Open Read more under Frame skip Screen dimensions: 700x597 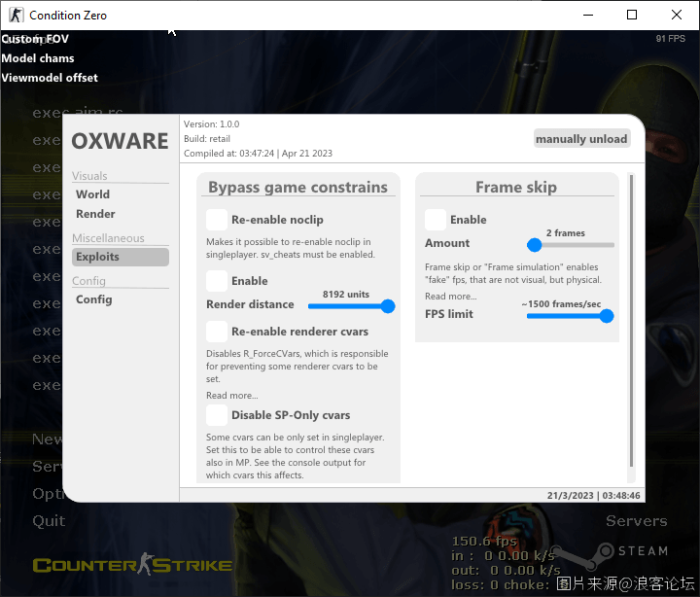coord(450,296)
